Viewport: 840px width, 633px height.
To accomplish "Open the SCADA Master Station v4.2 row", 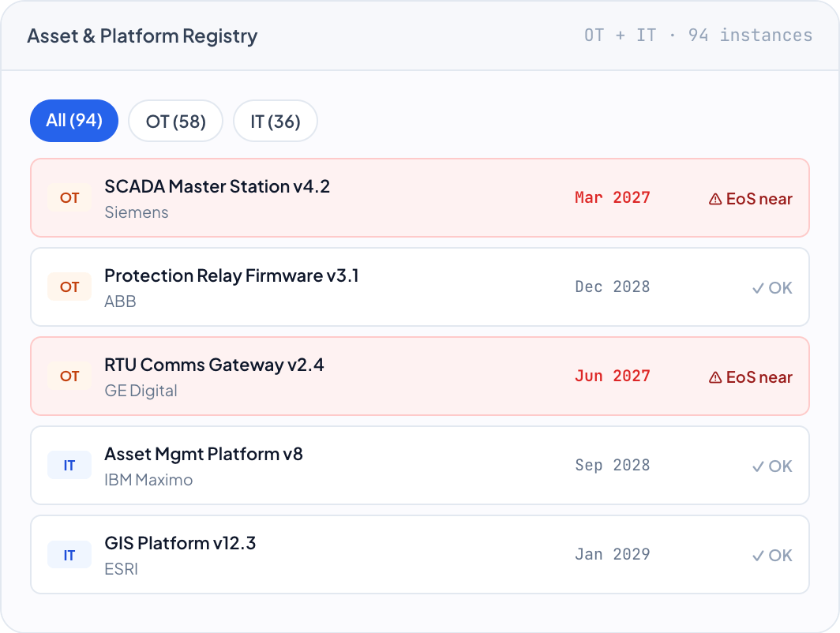I will [420, 197].
